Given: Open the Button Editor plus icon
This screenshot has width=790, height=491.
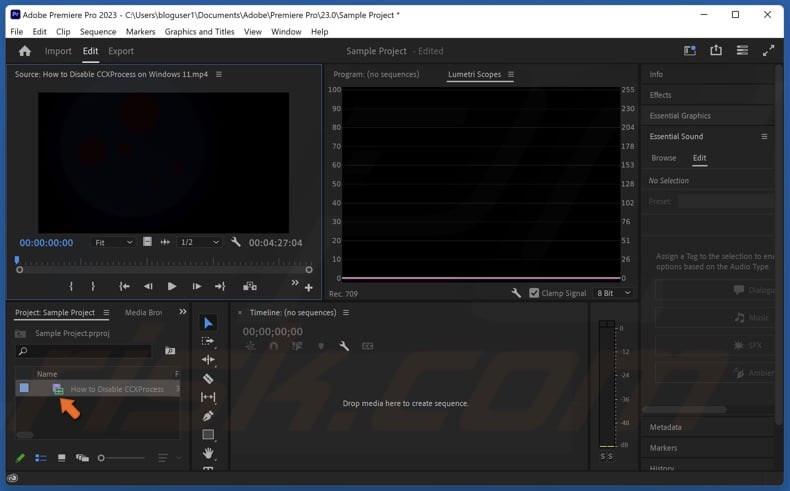Looking at the screenshot, I should 309,288.
